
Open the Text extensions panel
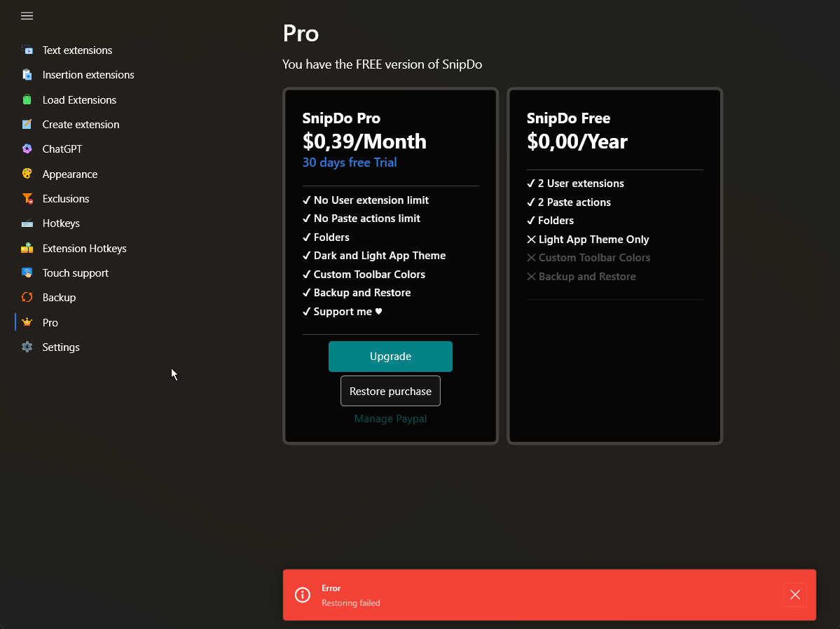point(77,50)
